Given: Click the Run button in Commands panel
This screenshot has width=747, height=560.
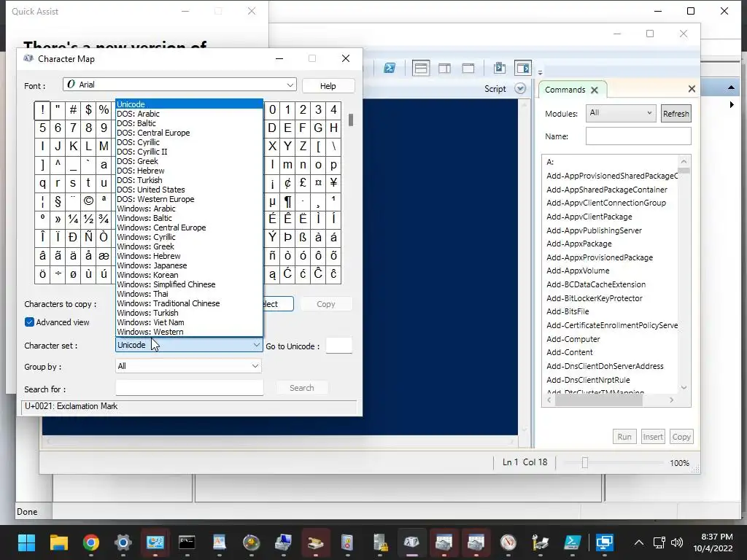Looking at the screenshot, I should pyautogui.click(x=624, y=437).
